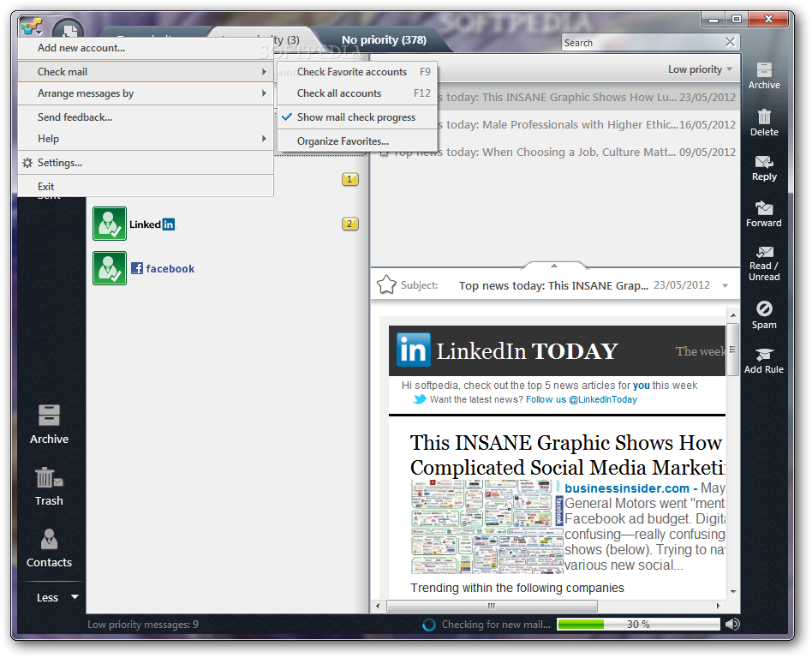
Task: Delete the message with trash icon
Action: 764,123
